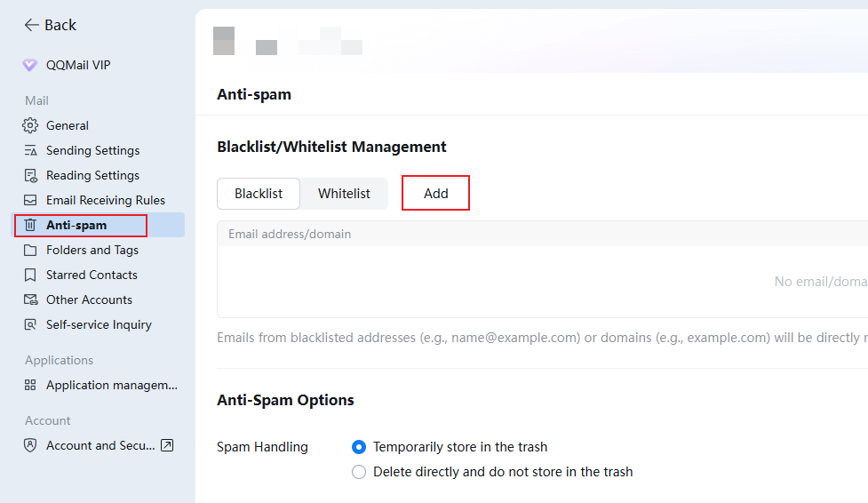This screenshot has height=503, width=868.
Task: Click the Folders and Tags folder icon
Action: pos(30,250)
